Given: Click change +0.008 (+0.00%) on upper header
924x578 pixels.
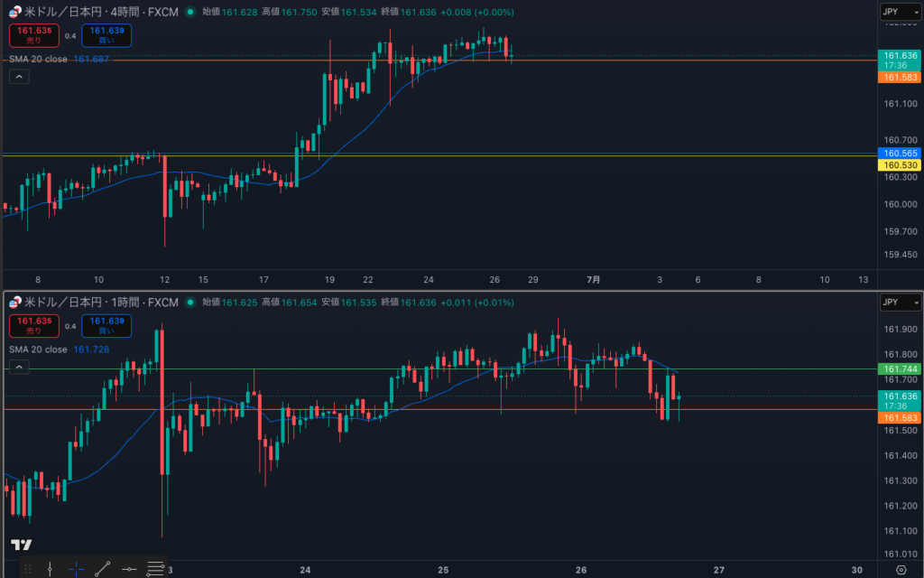Looking at the screenshot, I should click(x=477, y=12).
